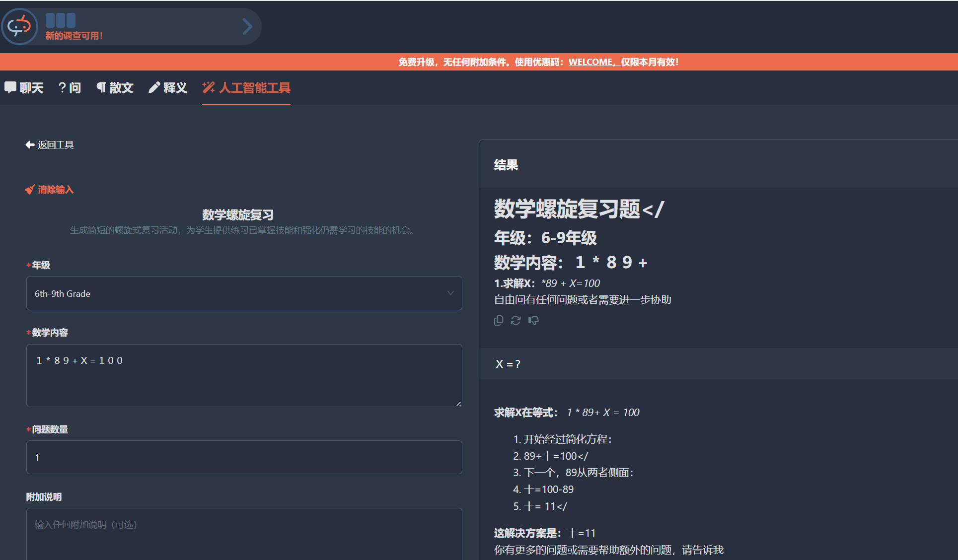The width and height of the screenshot is (958, 560).
Task: Click the survey progress bars at top
Action: 60,20
